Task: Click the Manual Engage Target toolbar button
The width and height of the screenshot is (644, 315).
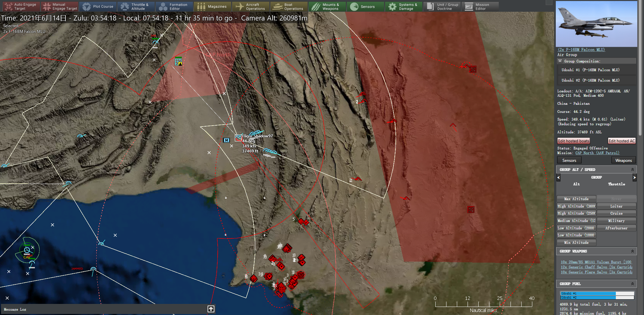Action: point(59,6)
